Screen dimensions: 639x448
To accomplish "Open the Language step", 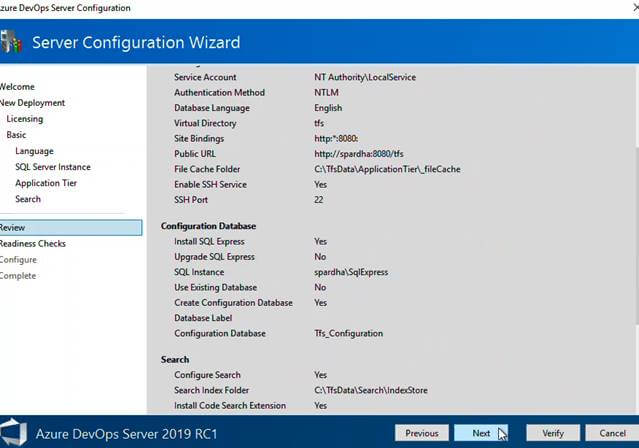I will 34,151.
